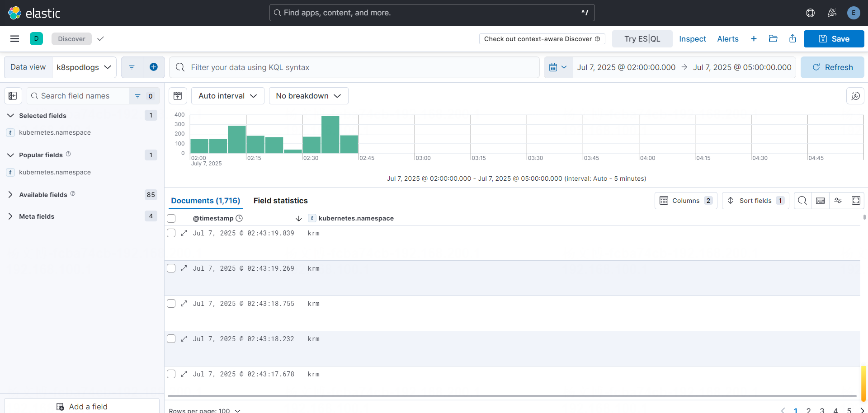Screen dimensions: 868x413
Task: Open the calendar quick date menu
Action: 558,67
